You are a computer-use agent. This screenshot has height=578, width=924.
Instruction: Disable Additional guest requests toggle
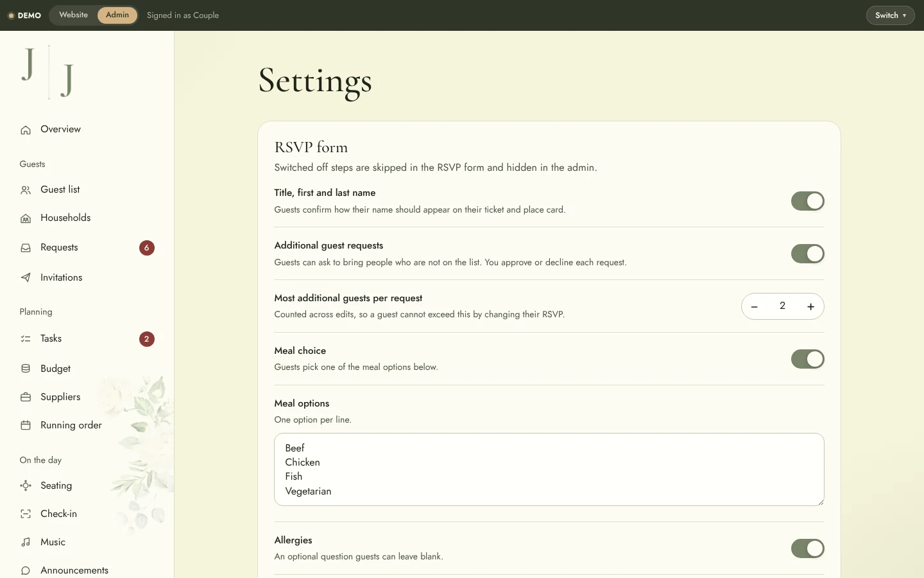point(807,254)
